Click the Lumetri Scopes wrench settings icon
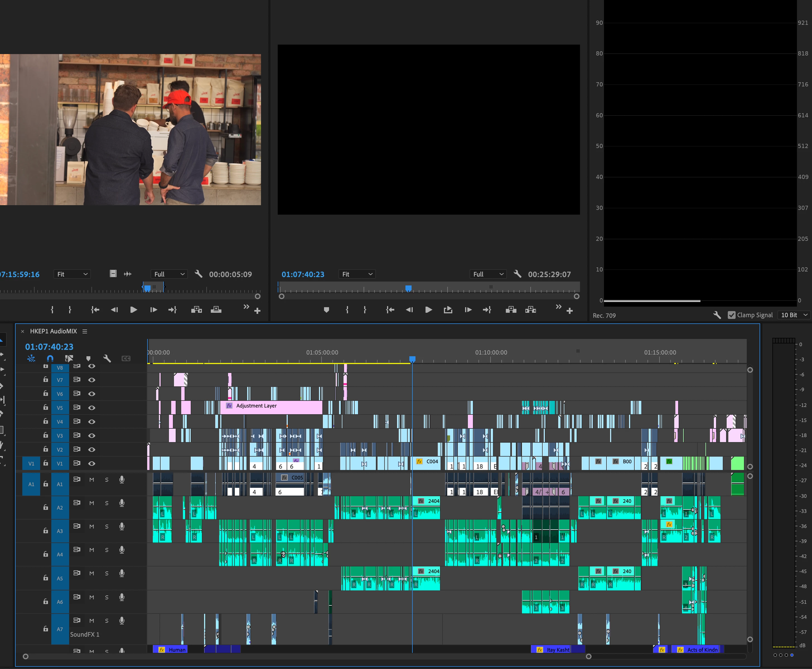 717,315
